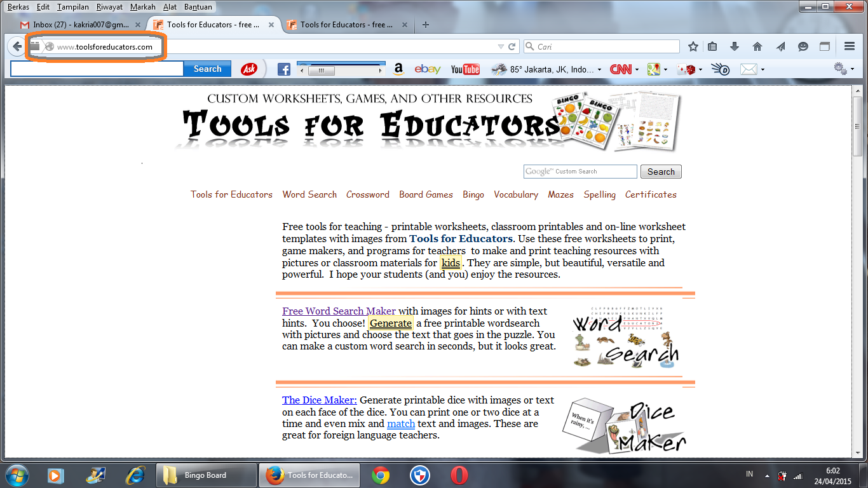
Task: Open the chat smiley icon in toolbar
Action: coord(803,46)
